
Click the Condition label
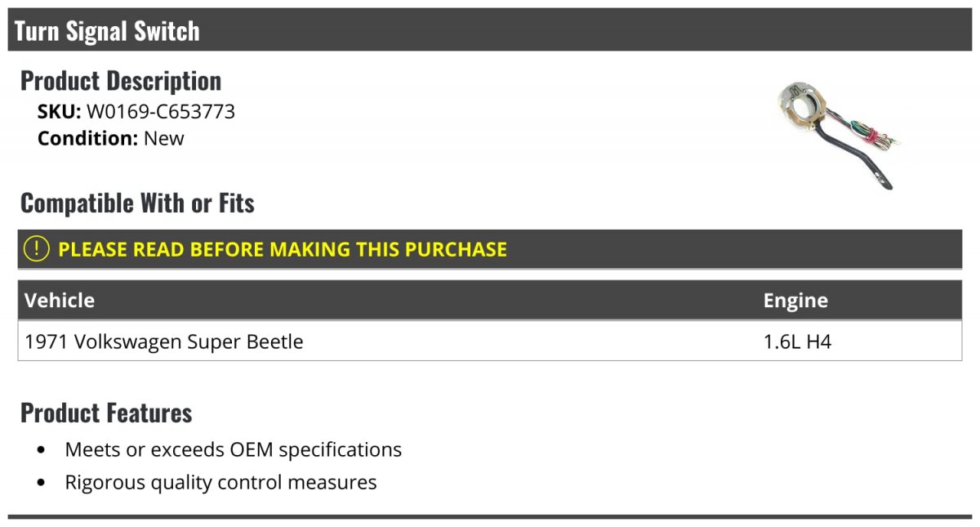point(87,138)
